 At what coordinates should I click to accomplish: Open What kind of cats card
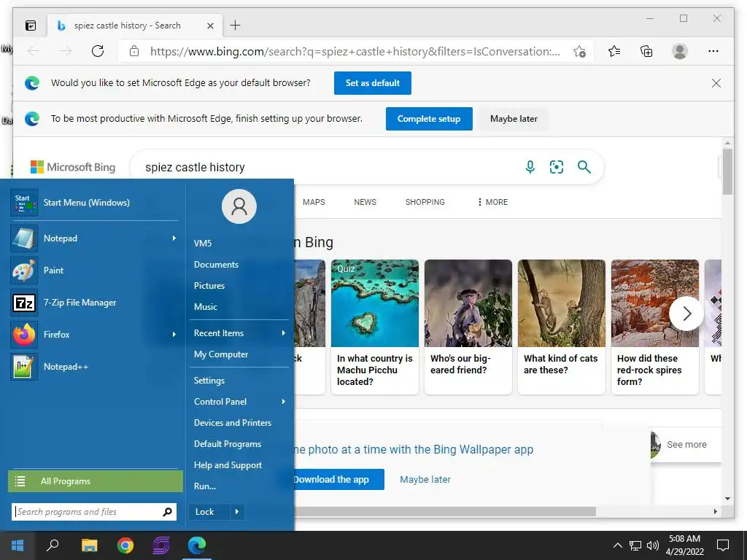point(562,327)
